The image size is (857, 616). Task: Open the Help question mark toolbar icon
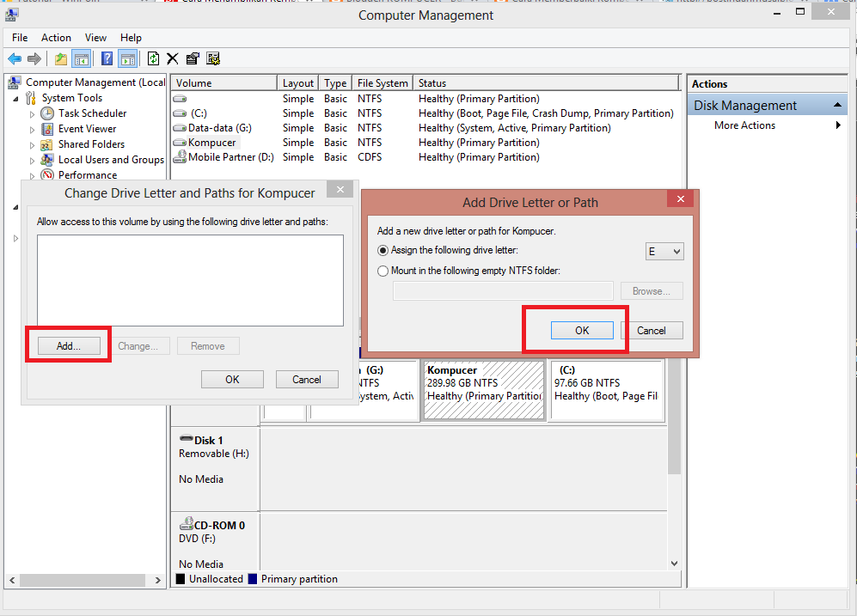(x=107, y=59)
